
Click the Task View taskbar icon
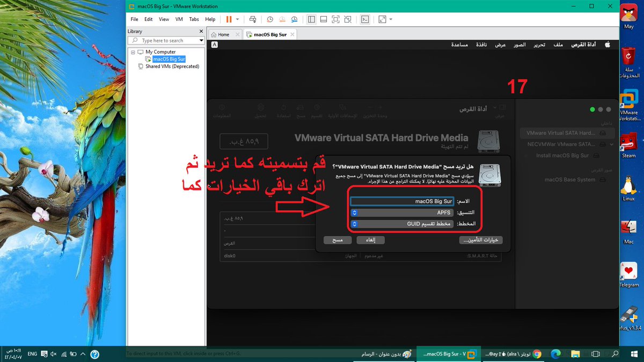tap(595, 354)
